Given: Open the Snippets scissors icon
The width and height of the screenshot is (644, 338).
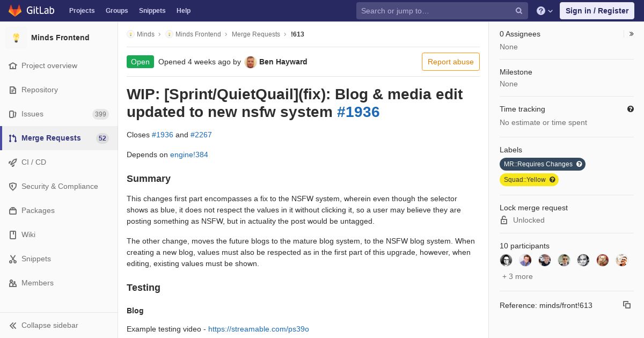Looking at the screenshot, I should [x=13, y=259].
